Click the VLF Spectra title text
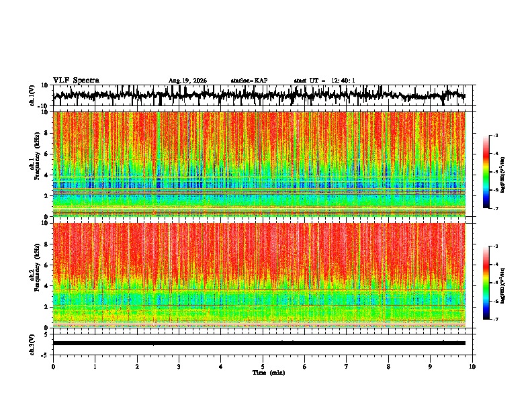 coord(76,81)
